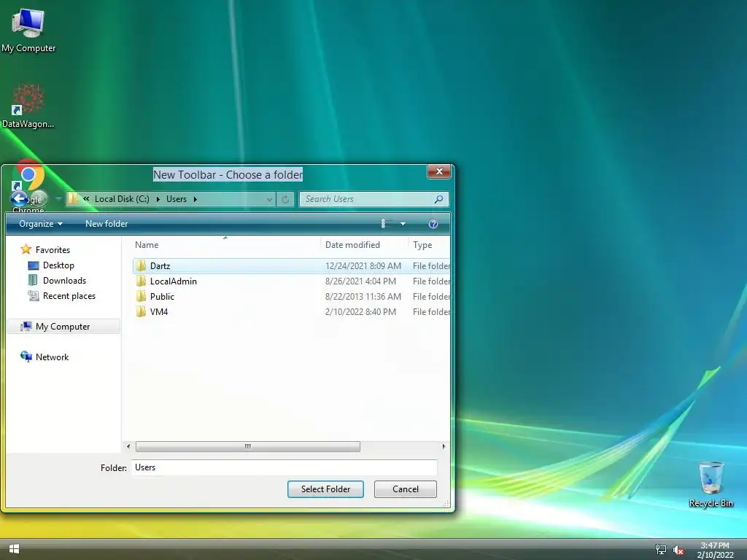The width and height of the screenshot is (747, 560).
Task: Open the DataWagon desktop shortcut
Action: coord(28,106)
